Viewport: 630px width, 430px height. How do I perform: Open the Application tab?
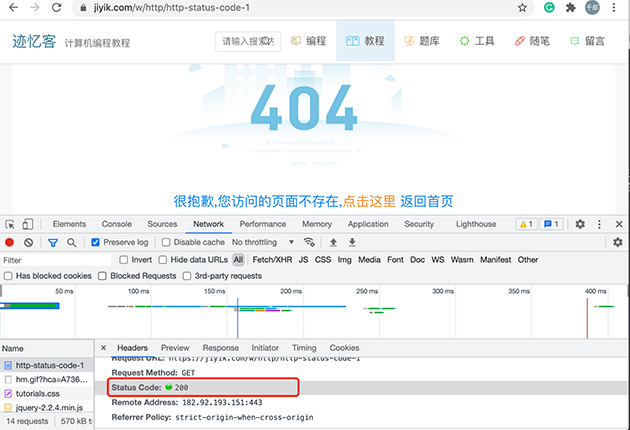(368, 224)
